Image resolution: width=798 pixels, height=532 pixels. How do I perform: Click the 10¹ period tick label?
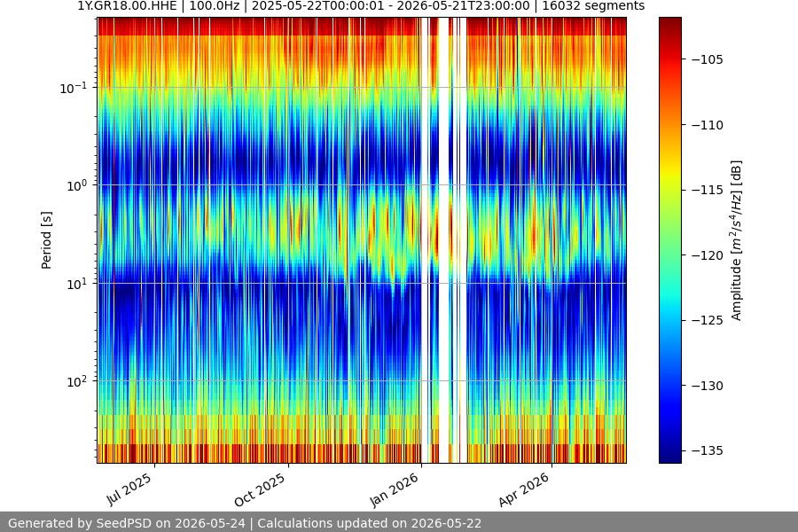pos(76,284)
